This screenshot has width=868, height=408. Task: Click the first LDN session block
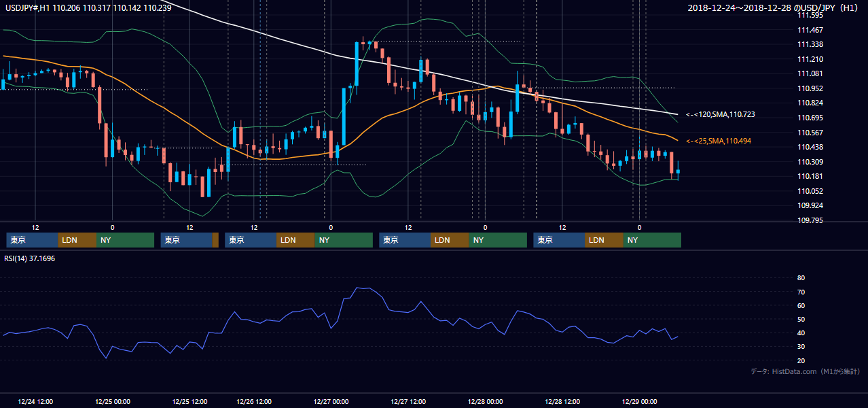(x=77, y=240)
